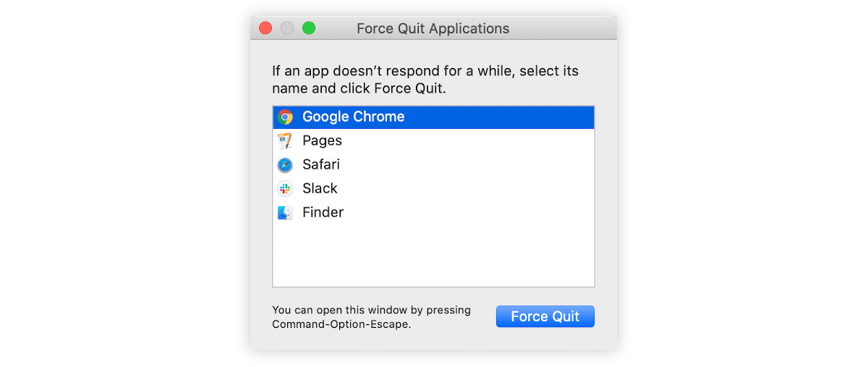868x367 pixels.
Task: Click the Finder face icon
Action: coord(285,212)
